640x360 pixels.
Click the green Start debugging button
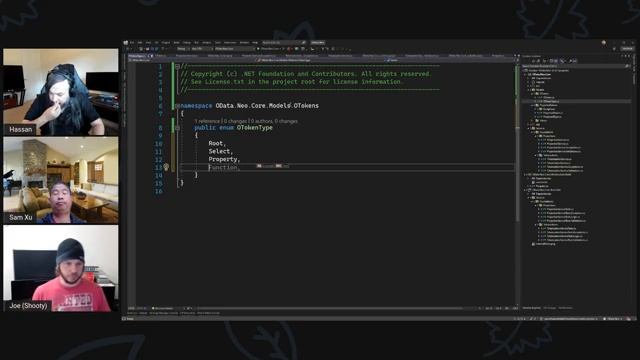[x=258, y=49]
